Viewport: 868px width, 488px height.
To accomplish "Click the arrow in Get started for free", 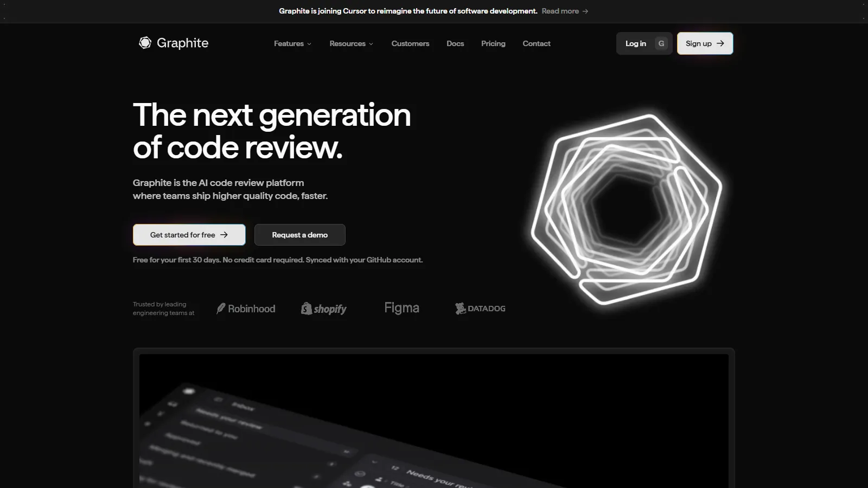I will coord(224,235).
